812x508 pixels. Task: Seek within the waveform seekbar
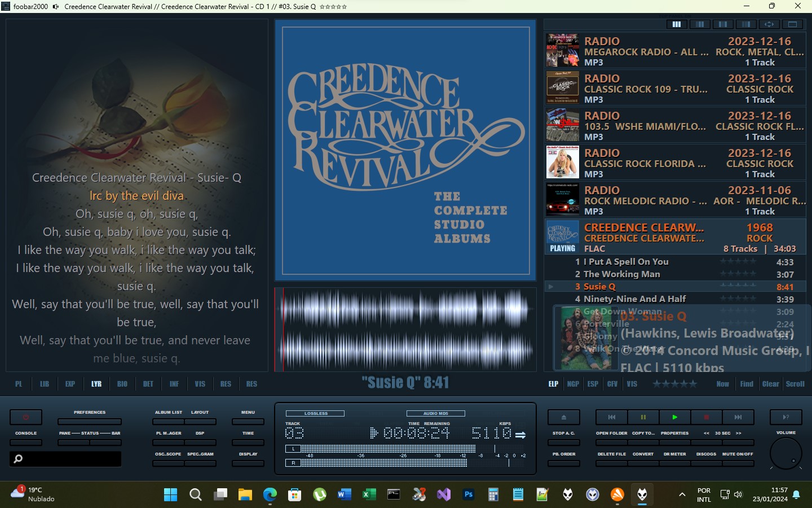coord(405,330)
